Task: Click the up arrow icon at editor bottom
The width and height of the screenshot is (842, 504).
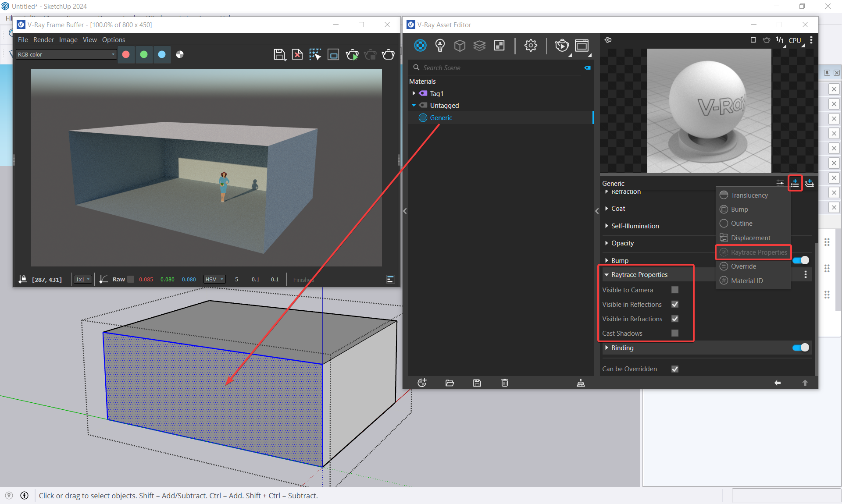Action: point(805,383)
